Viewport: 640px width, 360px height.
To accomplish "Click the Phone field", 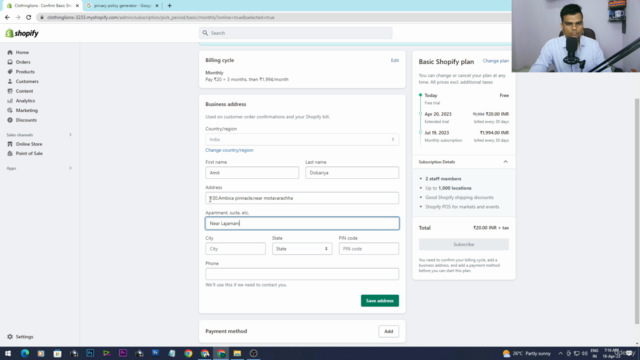I will coord(302,274).
